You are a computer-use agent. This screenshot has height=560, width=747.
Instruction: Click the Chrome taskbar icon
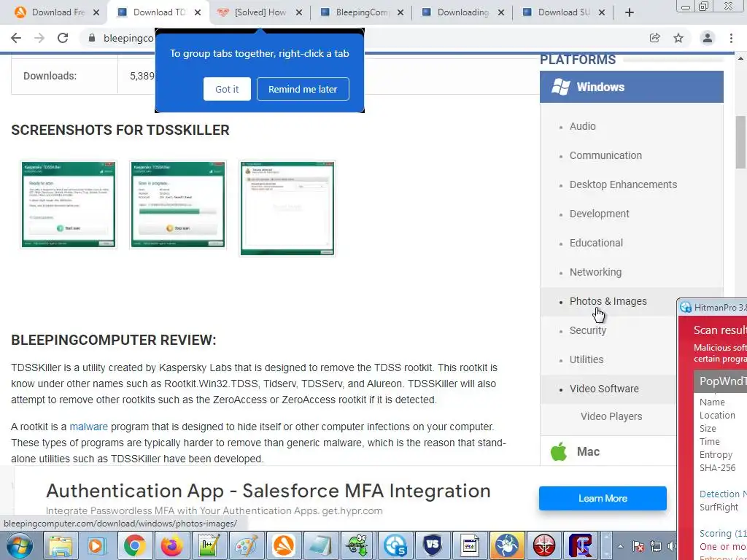coord(135,545)
